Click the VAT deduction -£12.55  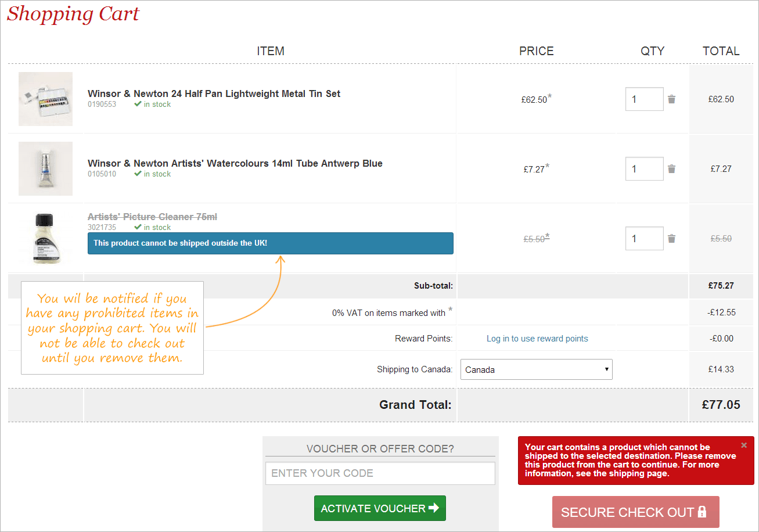(x=721, y=312)
